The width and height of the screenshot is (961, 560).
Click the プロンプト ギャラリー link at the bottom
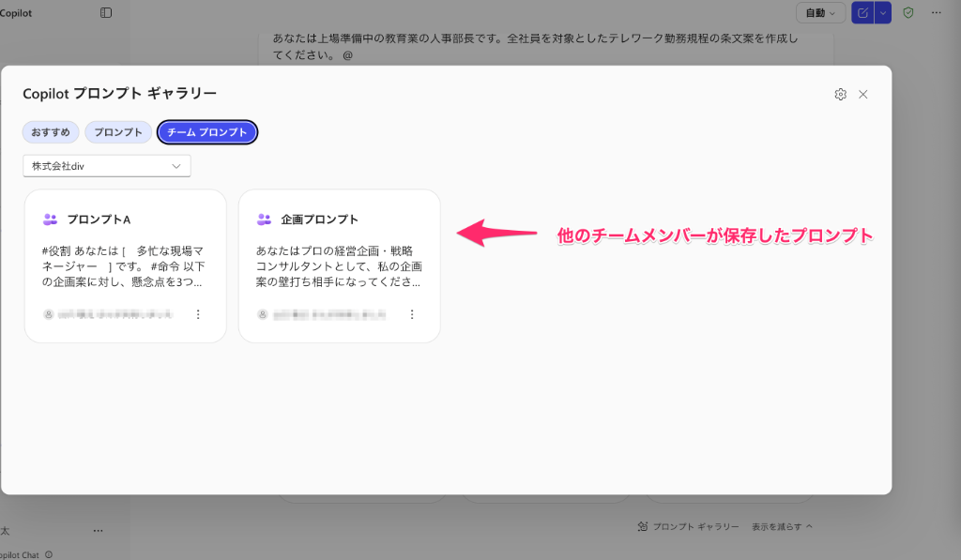[688, 527]
